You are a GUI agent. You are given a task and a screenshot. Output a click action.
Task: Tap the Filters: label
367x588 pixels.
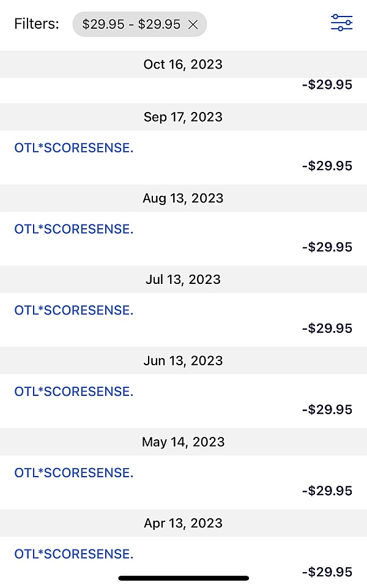(37, 24)
